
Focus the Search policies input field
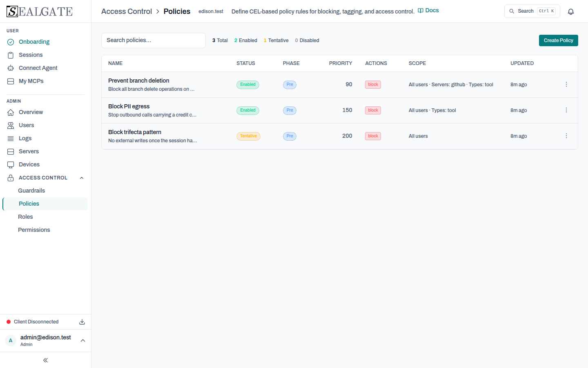153,40
